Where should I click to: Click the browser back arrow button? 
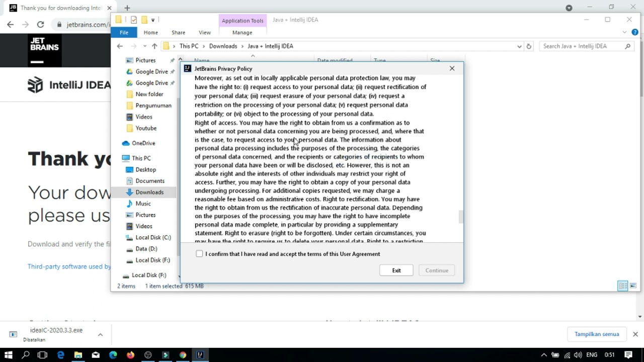pyautogui.click(x=11, y=24)
